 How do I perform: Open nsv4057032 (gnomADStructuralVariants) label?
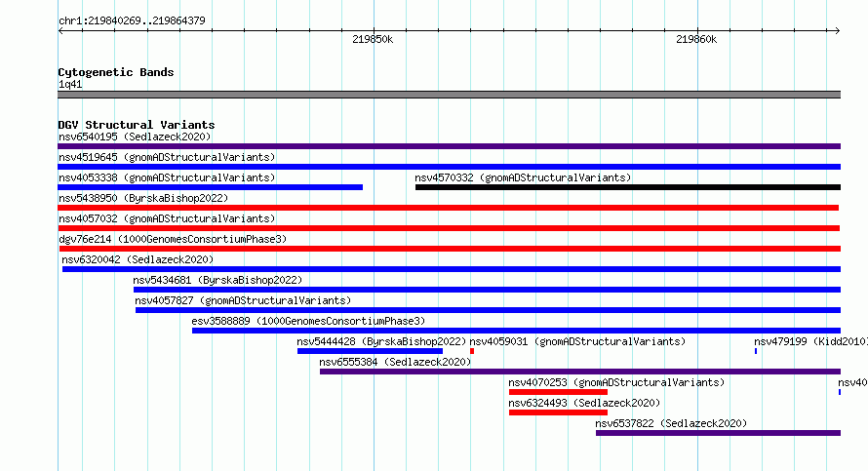167,218
